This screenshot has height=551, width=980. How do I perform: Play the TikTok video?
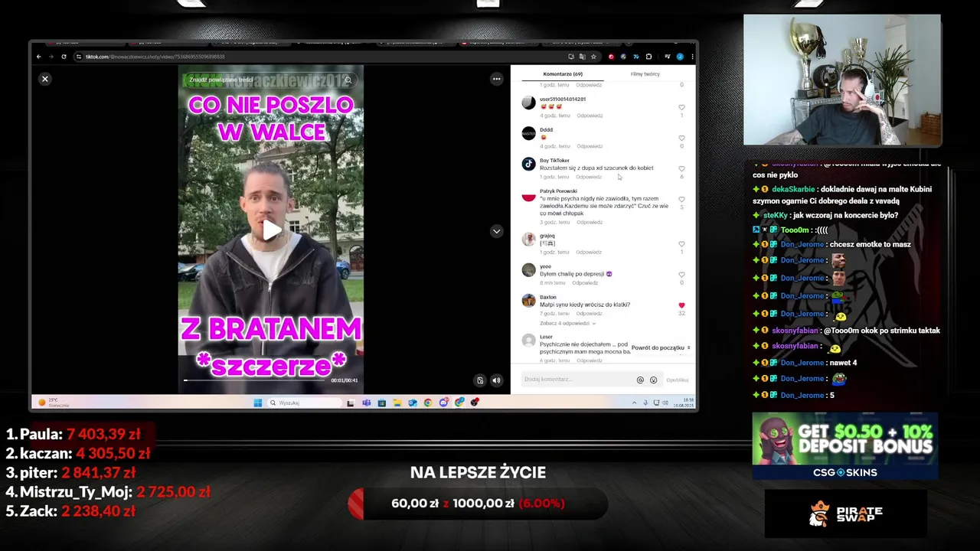tap(271, 230)
